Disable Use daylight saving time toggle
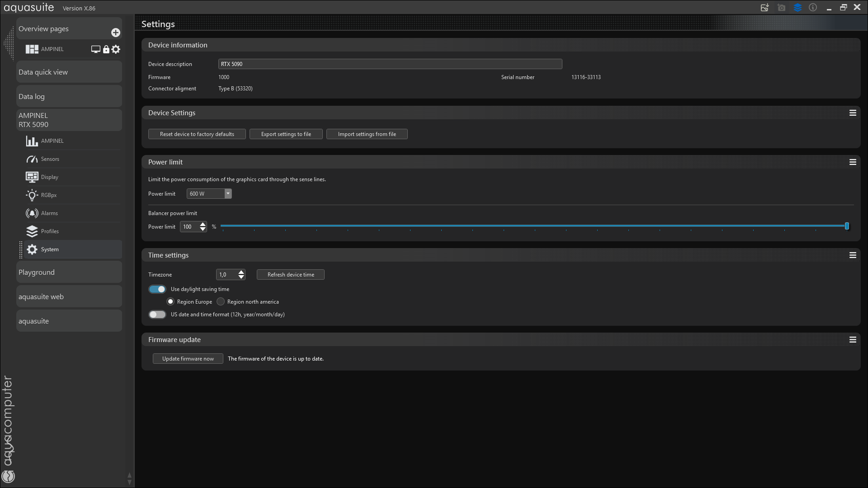The width and height of the screenshot is (868, 488). tap(157, 289)
